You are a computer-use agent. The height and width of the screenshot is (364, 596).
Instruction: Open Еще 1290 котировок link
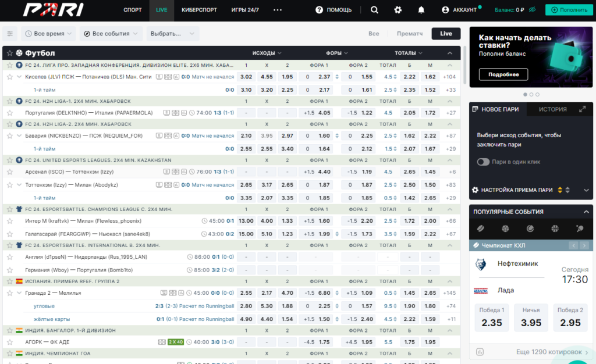click(x=552, y=352)
